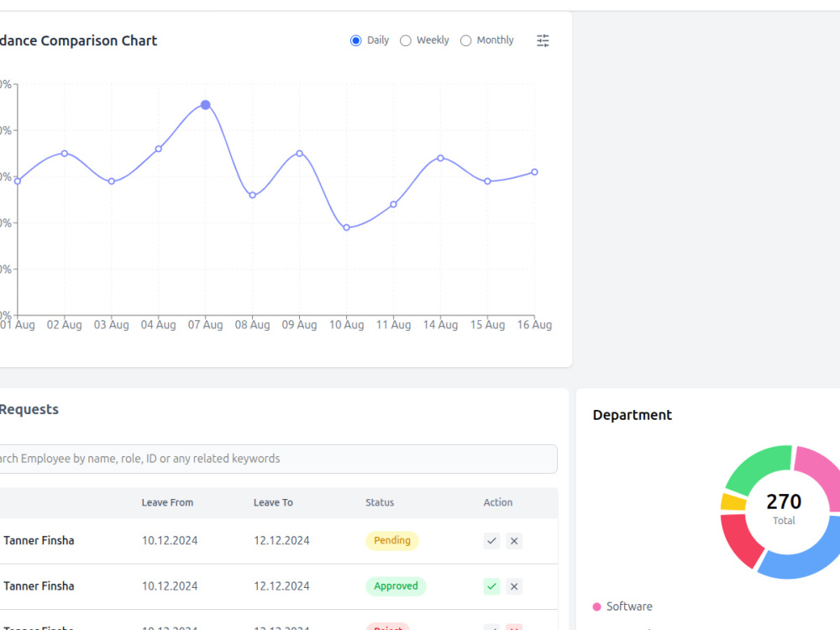This screenshot has height=630, width=840.
Task: Select the Weekly radio button
Action: (x=406, y=40)
